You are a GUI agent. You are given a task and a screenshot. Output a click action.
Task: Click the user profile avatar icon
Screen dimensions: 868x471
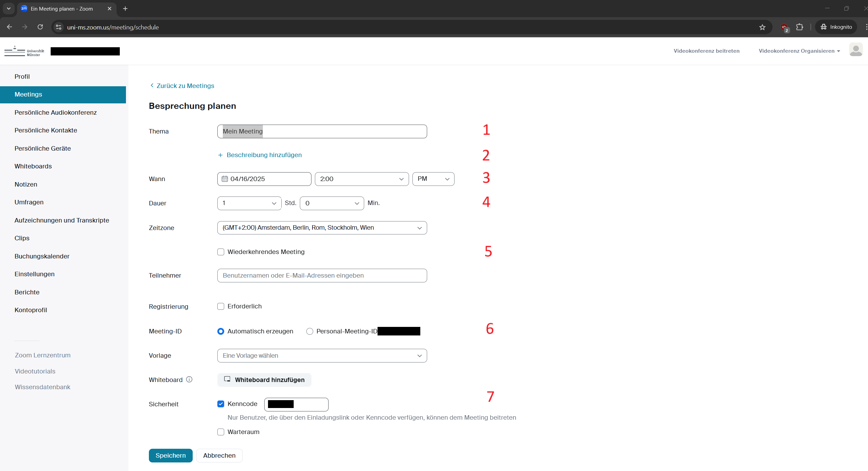click(855, 50)
